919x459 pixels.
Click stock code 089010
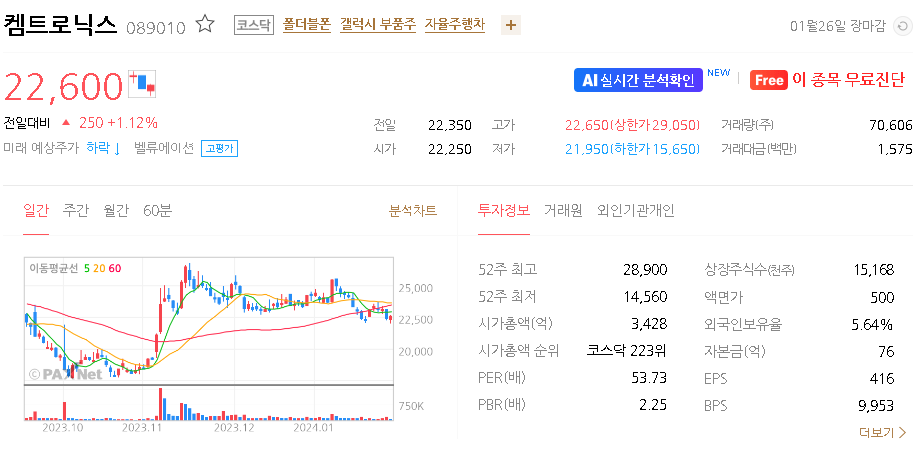[x=156, y=27]
